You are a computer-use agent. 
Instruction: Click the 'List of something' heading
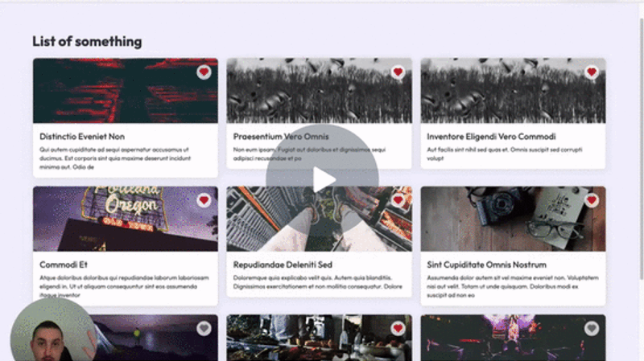point(87,42)
